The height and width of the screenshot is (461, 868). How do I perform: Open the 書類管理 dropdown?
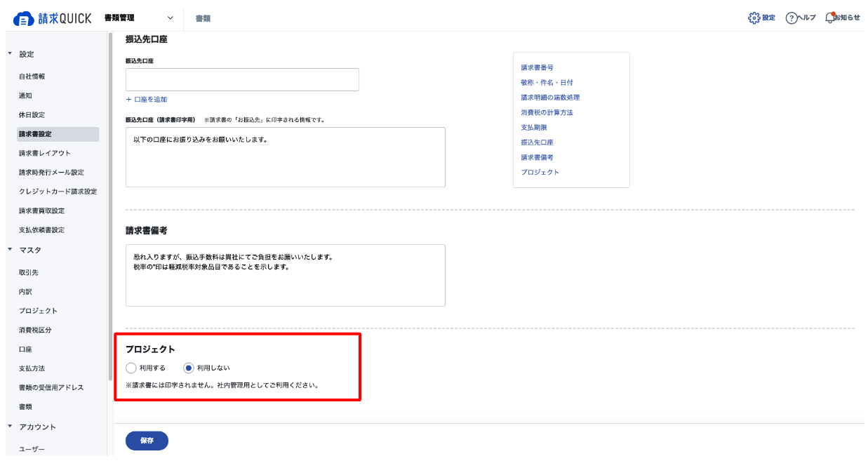(x=139, y=18)
